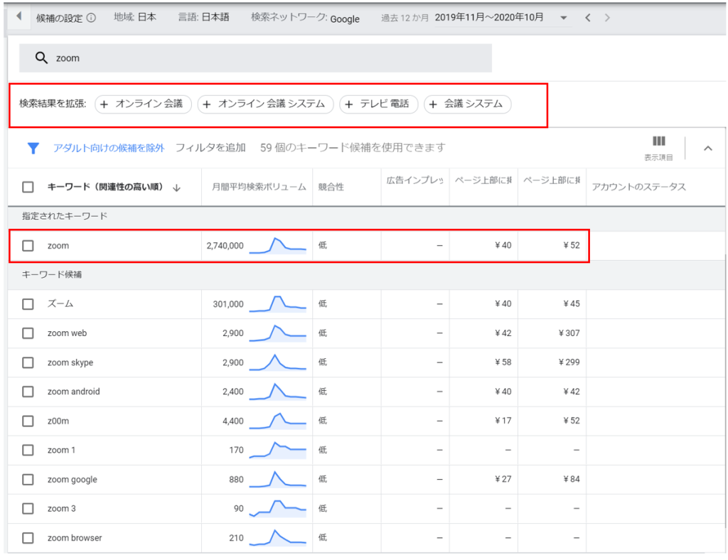This screenshot has width=728, height=560.
Task: Toggle the select-all header checkbox
Action: point(28,187)
